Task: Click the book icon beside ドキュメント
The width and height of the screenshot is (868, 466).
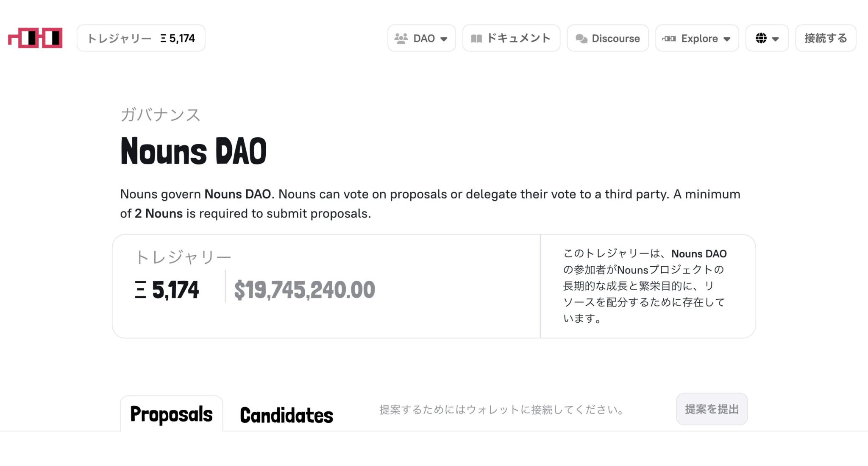Action: (476, 38)
